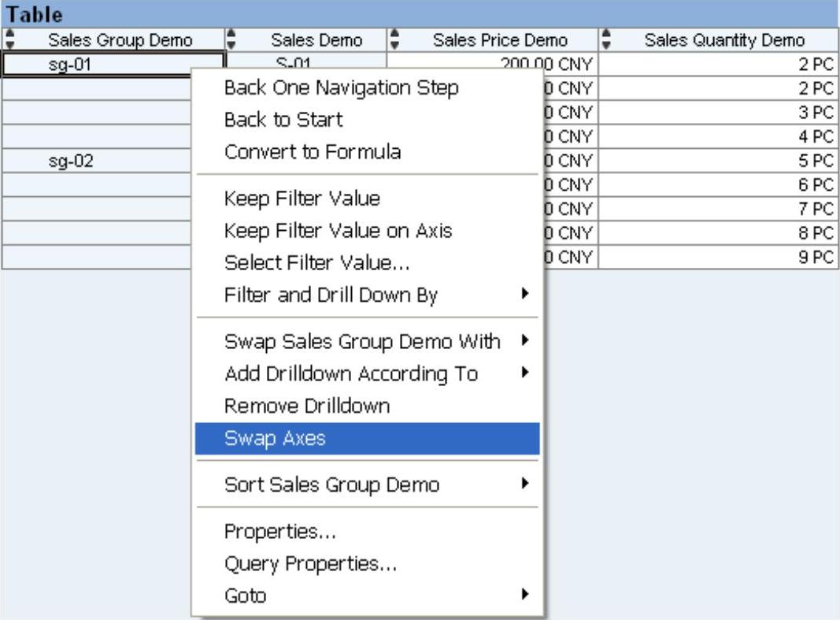840x620 pixels.
Task: Click sort icon for Sales Demo column
Action: tap(231, 39)
